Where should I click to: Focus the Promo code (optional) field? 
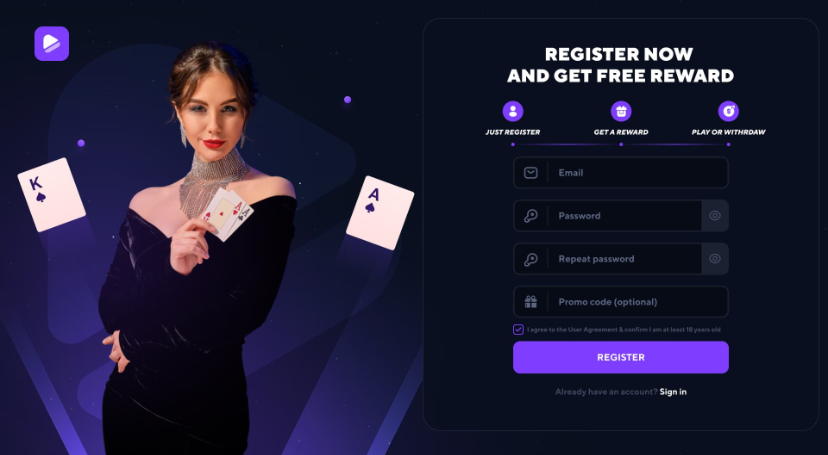pyautogui.click(x=621, y=302)
